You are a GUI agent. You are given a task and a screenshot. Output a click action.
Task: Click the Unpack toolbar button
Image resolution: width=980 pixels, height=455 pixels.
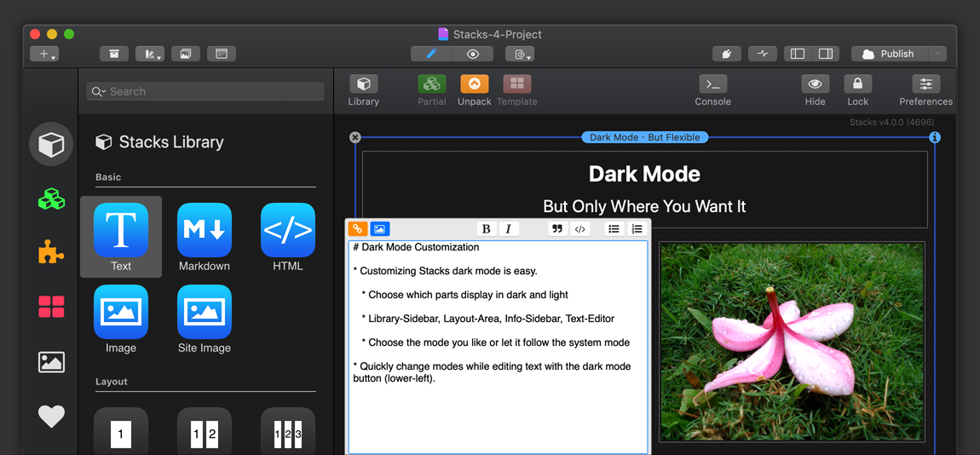coord(474,89)
